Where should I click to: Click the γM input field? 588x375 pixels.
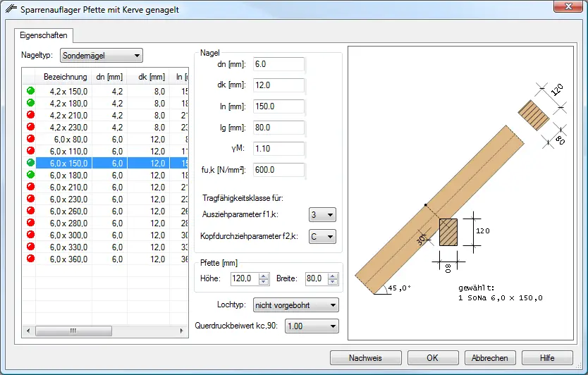click(278, 149)
